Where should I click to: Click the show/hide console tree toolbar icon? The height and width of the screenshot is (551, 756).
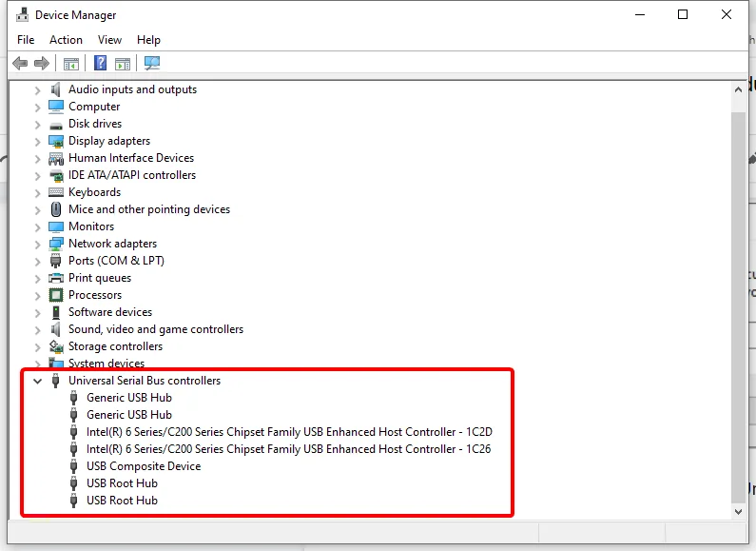coord(71,63)
